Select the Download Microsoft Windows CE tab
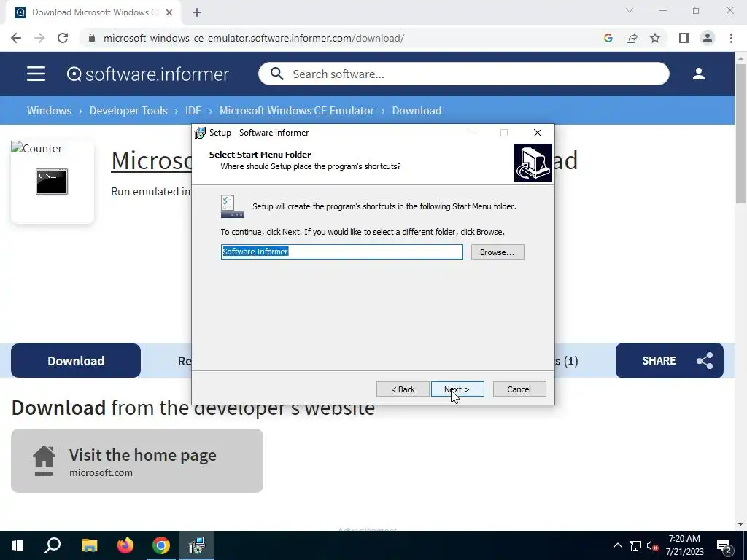747x560 pixels. (93, 12)
